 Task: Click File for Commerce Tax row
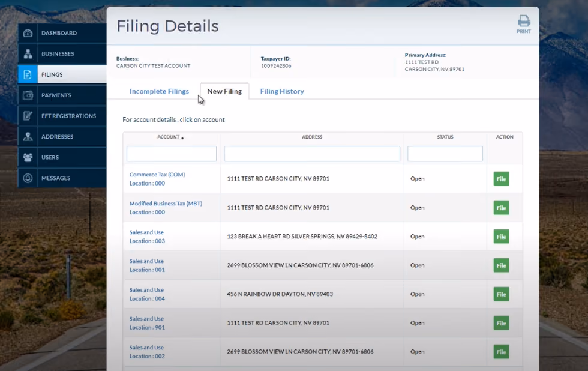(502, 179)
